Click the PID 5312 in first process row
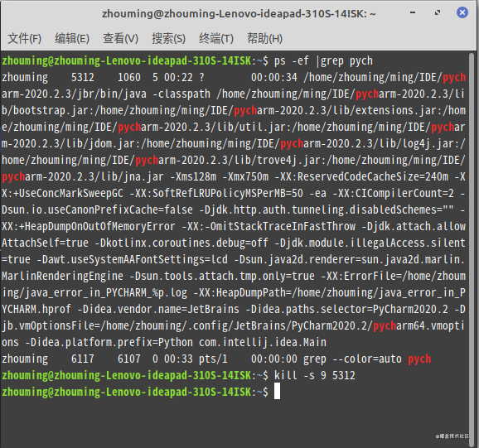Image resolution: width=479 pixels, height=448 pixels. click(83, 77)
